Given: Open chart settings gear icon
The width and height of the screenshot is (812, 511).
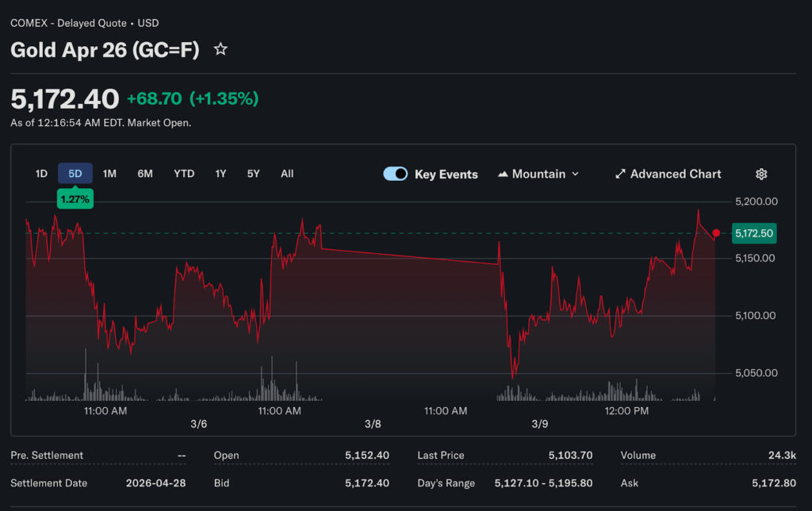Looking at the screenshot, I should pos(761,174).
